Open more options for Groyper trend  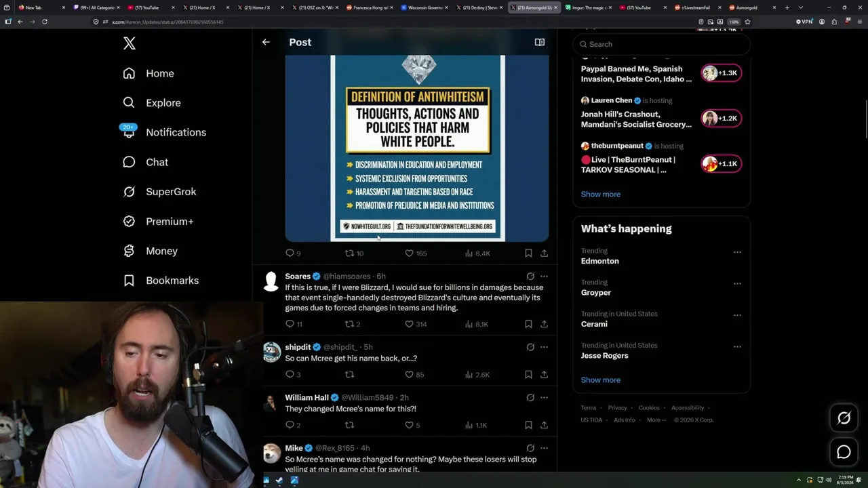coord(737,283)
